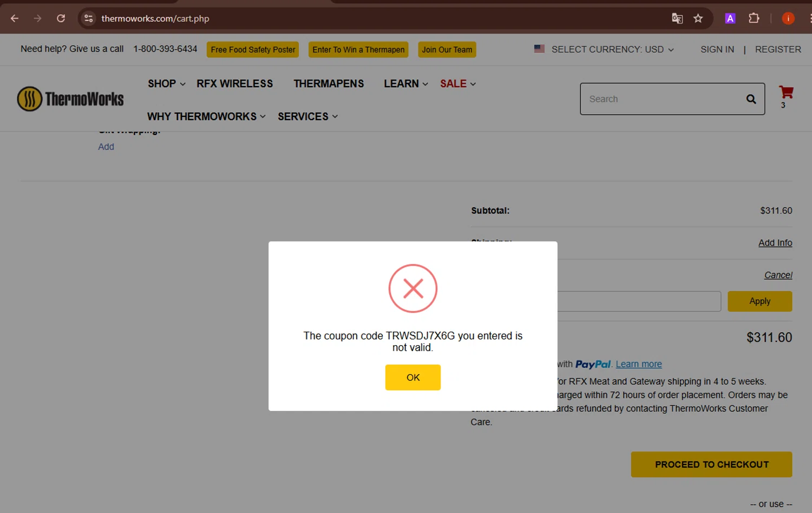Click the Add gift wrapping link
This screenshot has height=513, width=812.
(106, 147)
